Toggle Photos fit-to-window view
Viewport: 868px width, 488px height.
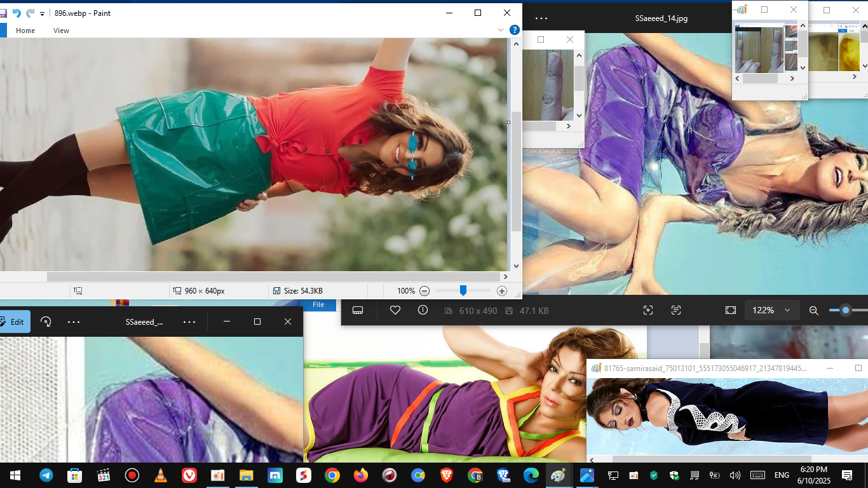coord(731,310)
